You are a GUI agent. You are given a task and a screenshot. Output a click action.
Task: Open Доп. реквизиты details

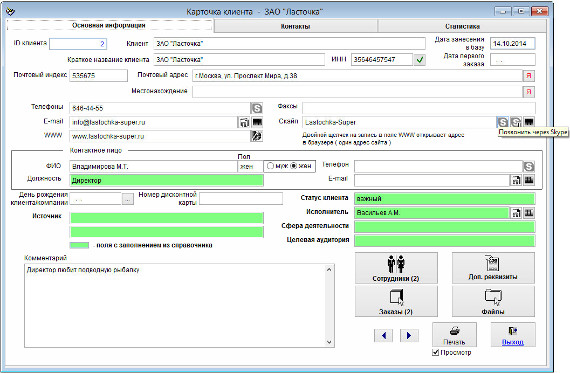point(493,268)
